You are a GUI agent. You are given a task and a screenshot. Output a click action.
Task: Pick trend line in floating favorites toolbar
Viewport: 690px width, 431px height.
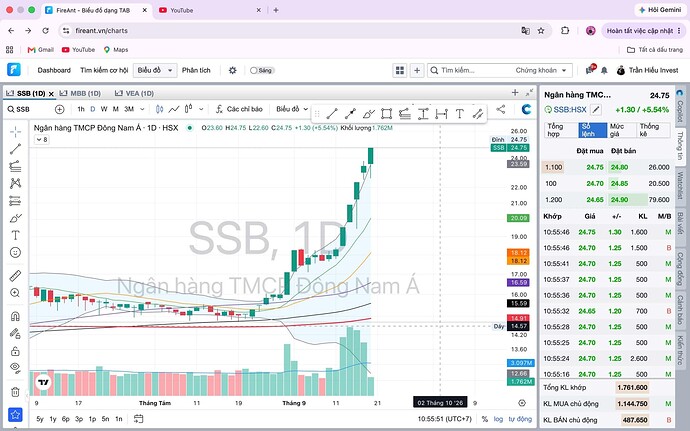(332, 114)
